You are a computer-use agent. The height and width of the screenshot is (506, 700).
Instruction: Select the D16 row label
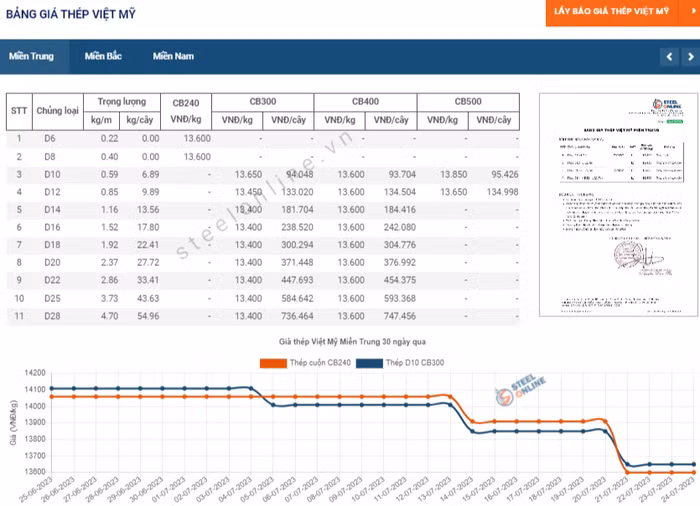(x=52, y=227)
